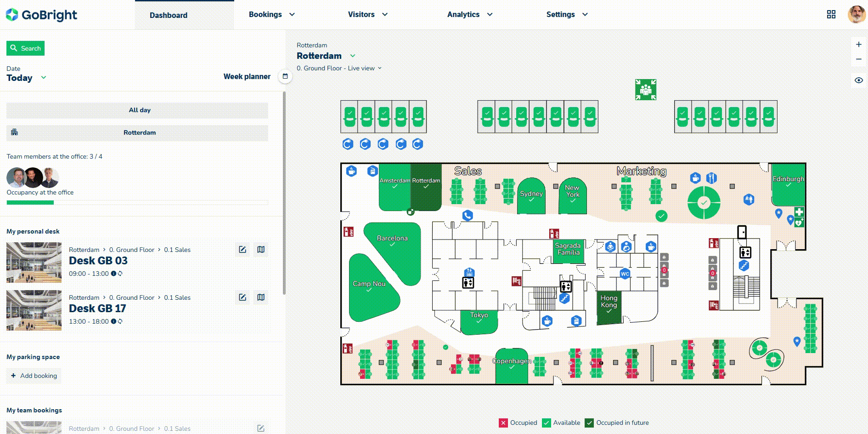Select the coffee machine icon beside Amsterdam room

point(351,171)
